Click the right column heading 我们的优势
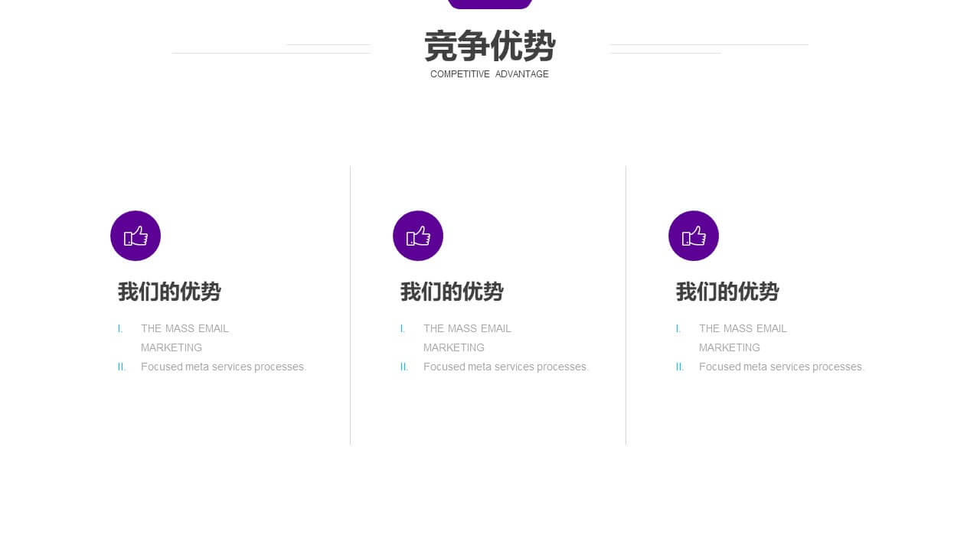Image resolution: width=980 pixels, height=551 pixels. click(727, 292)
